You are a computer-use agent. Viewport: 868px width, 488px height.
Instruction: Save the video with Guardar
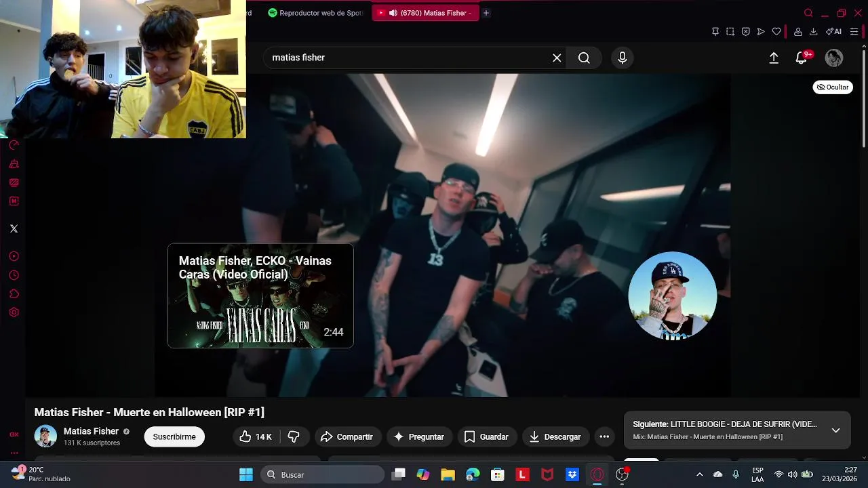pos(487,437)
